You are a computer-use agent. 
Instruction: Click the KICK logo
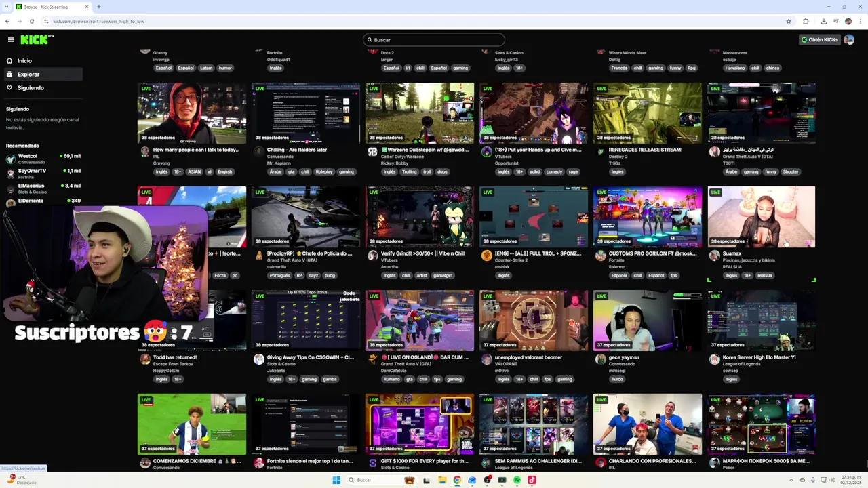click(x=36, y=40)
